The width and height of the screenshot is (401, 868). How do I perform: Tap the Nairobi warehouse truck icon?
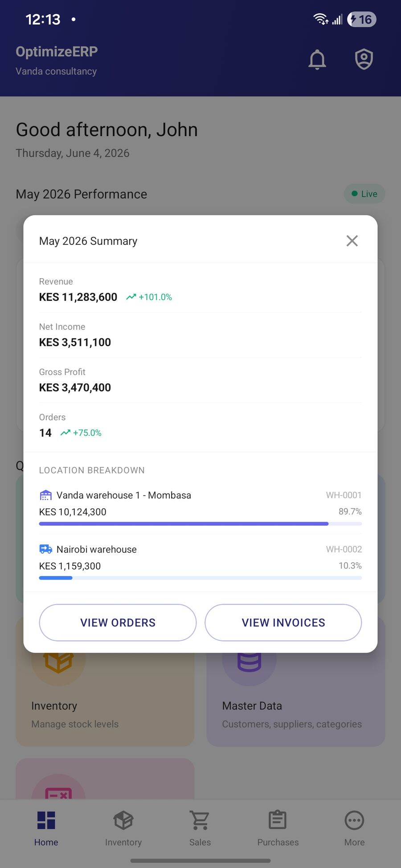coord(46,549)
